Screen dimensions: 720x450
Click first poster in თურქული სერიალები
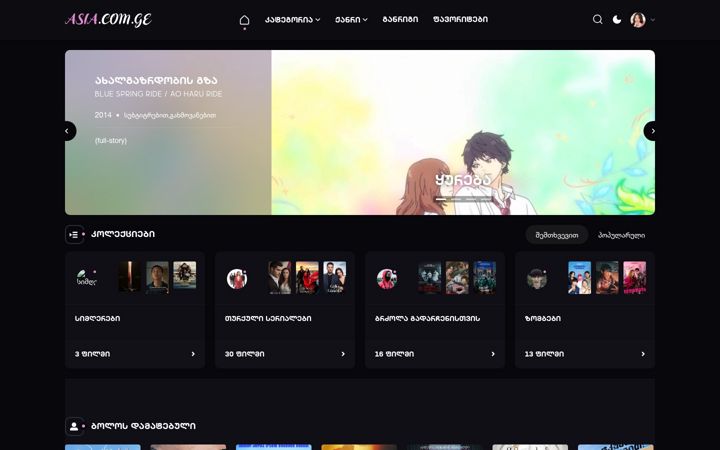pos(280,277)
